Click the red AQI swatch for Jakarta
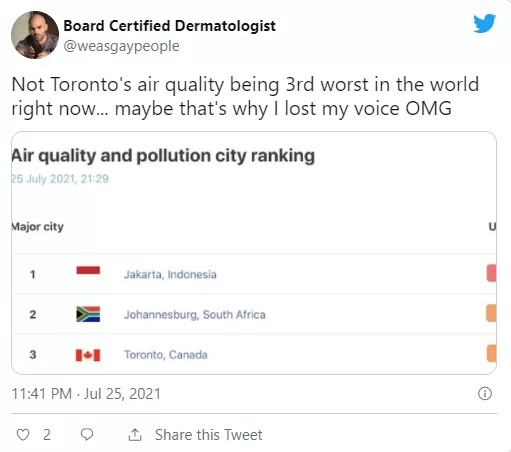Screen dimensions: 511x452 [x=491, y=273]
